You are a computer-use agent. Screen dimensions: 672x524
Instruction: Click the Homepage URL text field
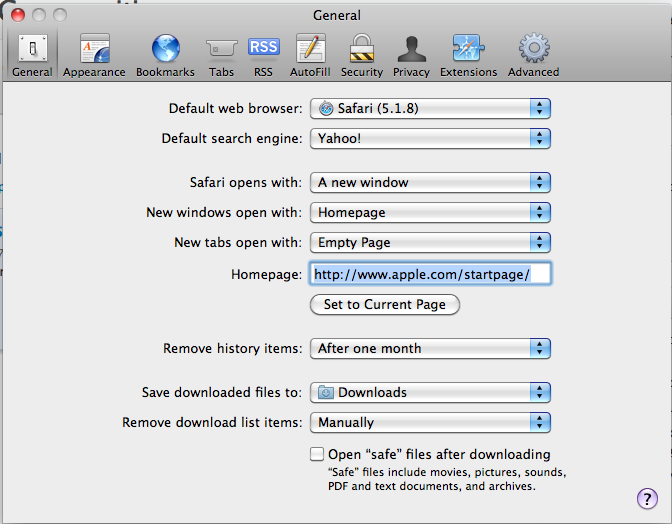click(x=430, y=274)
